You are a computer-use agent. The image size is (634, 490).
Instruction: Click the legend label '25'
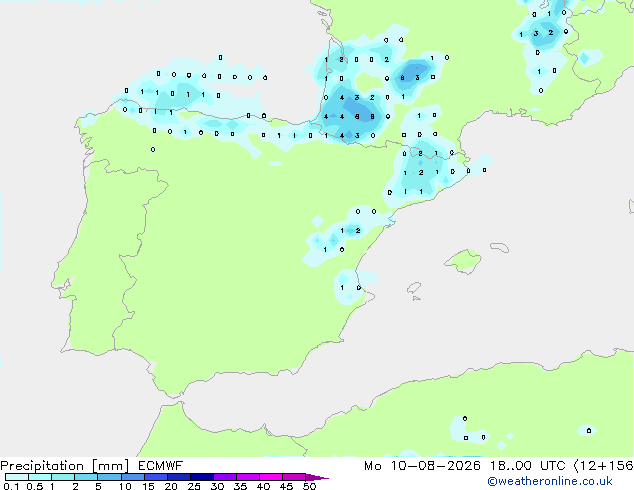pos(194,486)
